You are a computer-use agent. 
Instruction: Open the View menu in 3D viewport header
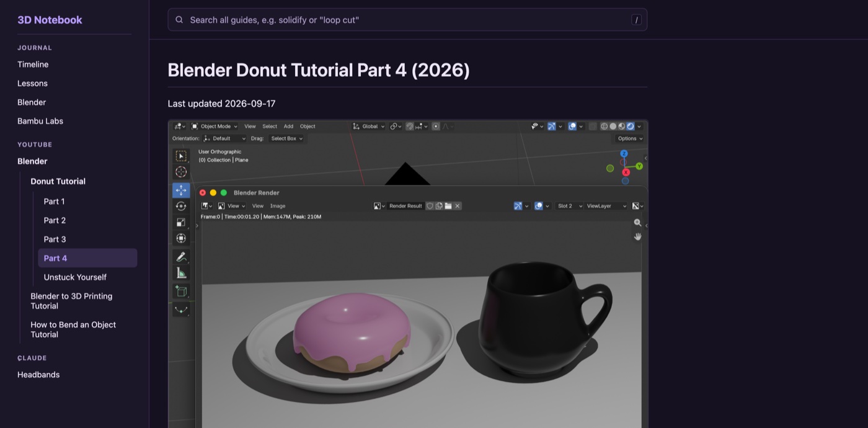tap(250, 127)
